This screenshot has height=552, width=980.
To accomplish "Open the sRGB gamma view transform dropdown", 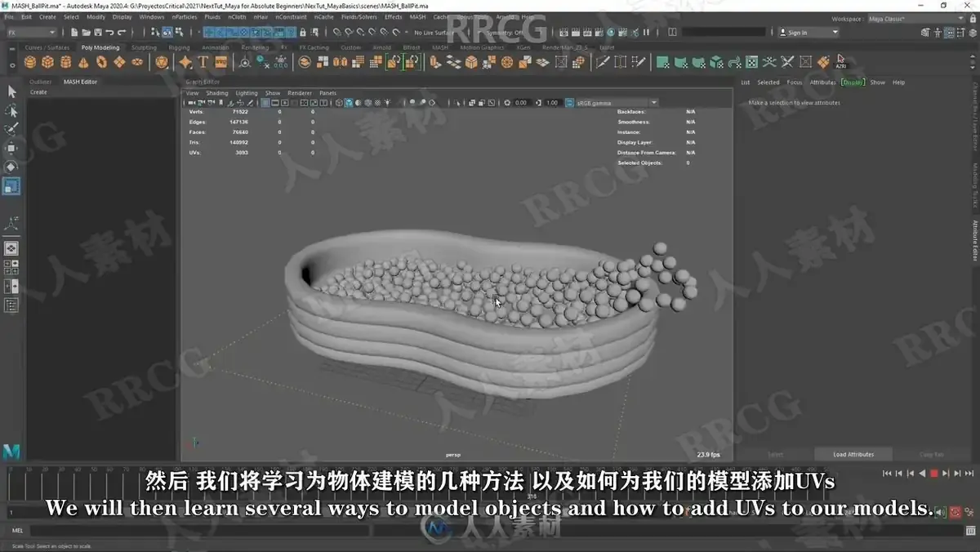I will [x=617, y=102].
